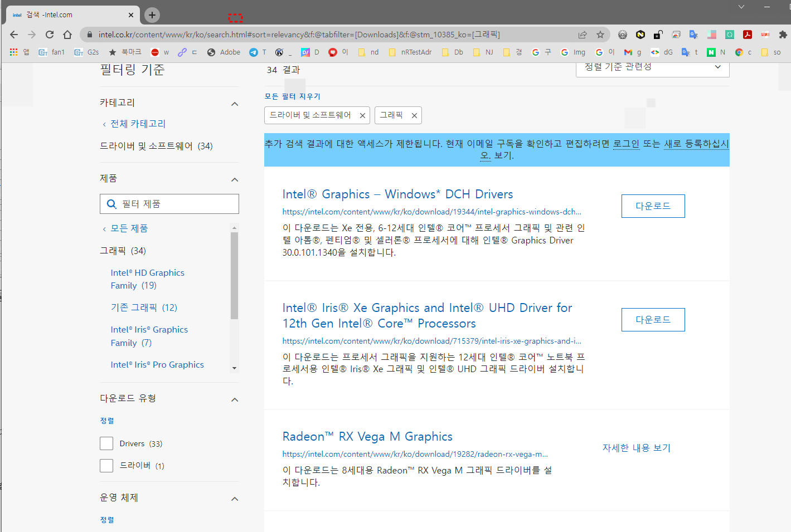The width and height of the screenshot is (791, 532).
Task: Remove the 그래픽 filter chip
Action: 414,115
